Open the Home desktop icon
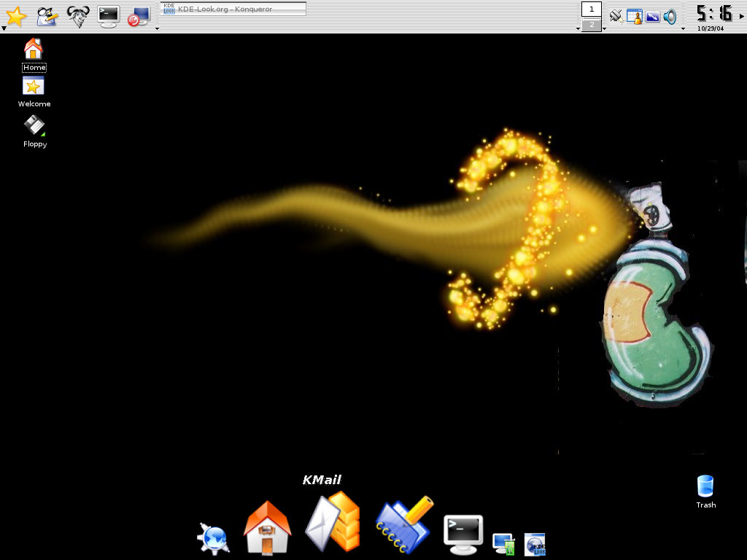747x560 pixels. click(x=34, y=55)
